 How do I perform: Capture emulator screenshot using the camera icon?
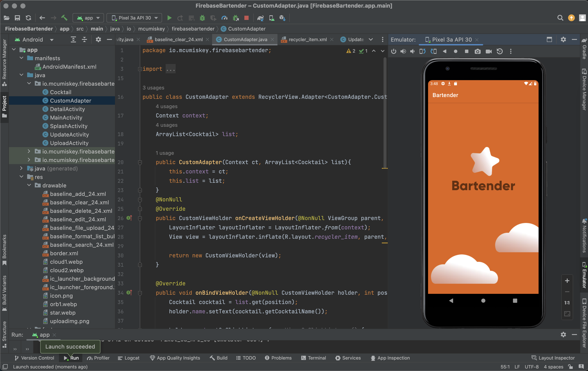click(478, 52)
